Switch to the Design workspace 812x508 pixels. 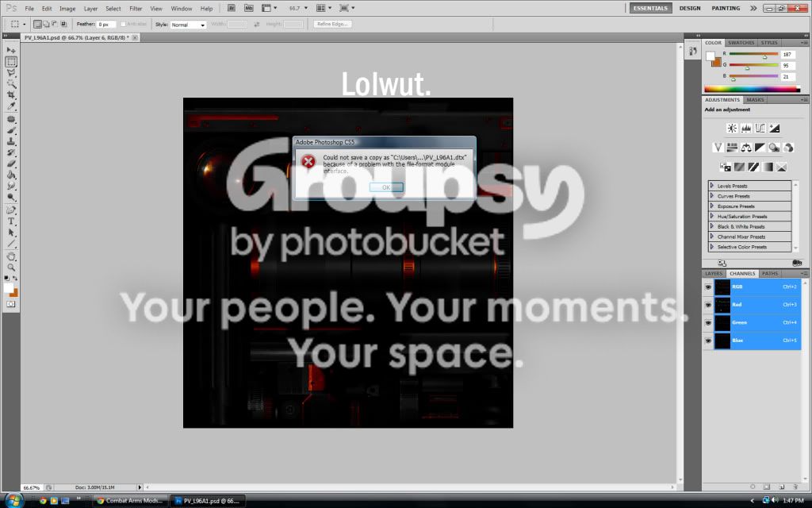690,8
